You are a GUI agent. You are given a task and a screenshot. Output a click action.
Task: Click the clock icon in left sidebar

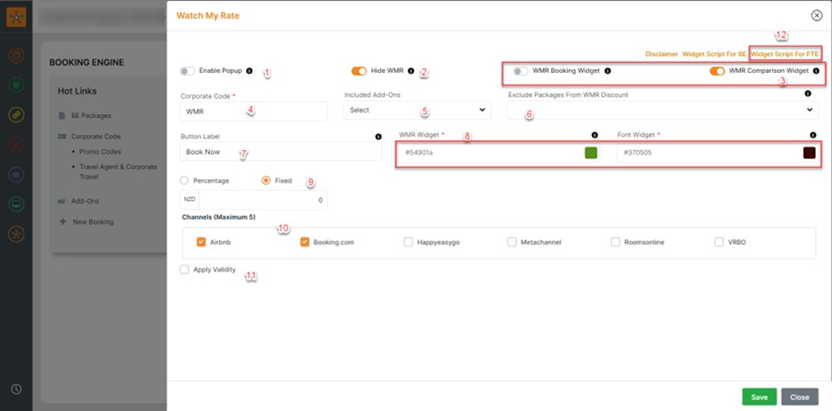click(16, 389)
